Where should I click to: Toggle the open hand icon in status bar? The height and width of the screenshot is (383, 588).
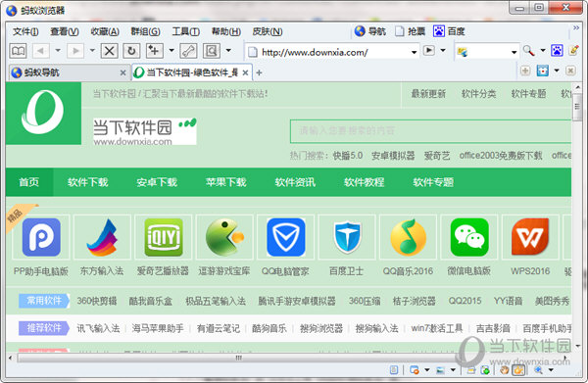tap(505, 370)
